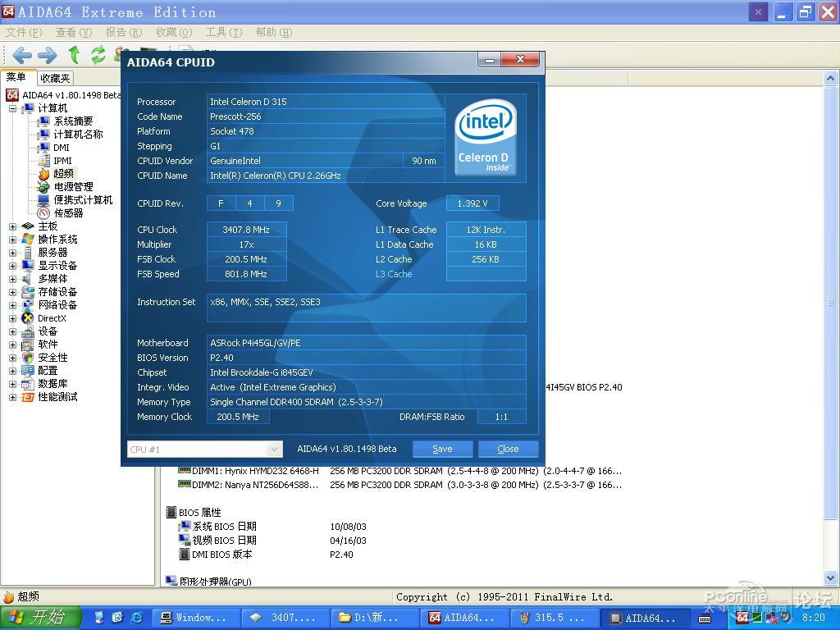Click the Window... taskbar button

[195, 618]
